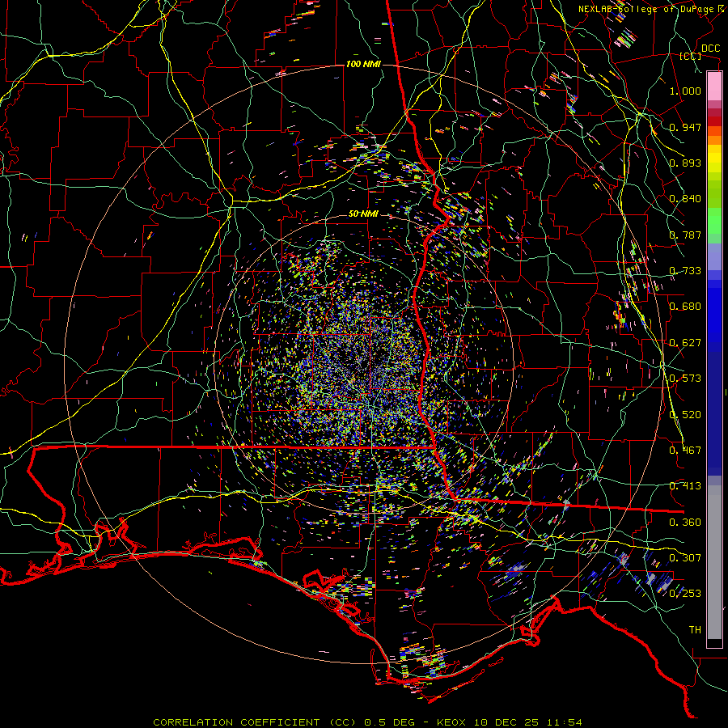The width and height of the screenshot is (728, 728).
Task: Click the 0.787 scale value
Action: click(685, 235)
